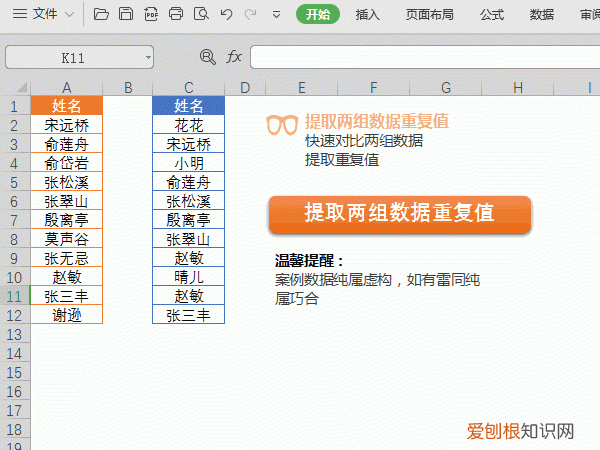Switch to the 页面布局 tab
Viewport: 600px width, 450px height.
(x=429, y=15)
